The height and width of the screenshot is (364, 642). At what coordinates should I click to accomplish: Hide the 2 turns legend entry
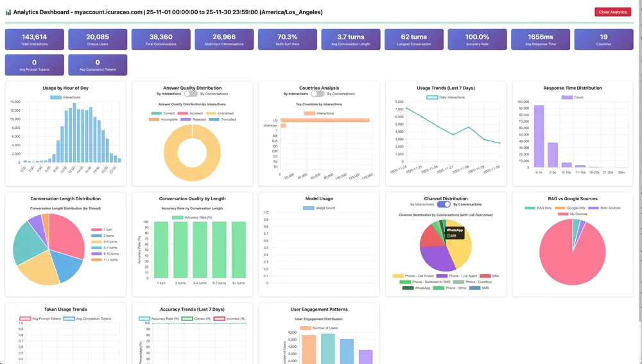click(x=102, y=236)
